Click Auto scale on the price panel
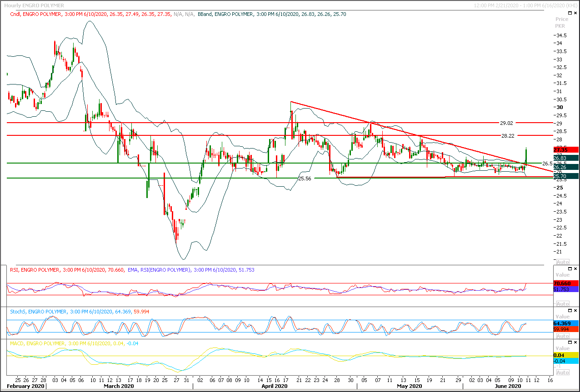The image size is (580, 392). coord(562,262)
